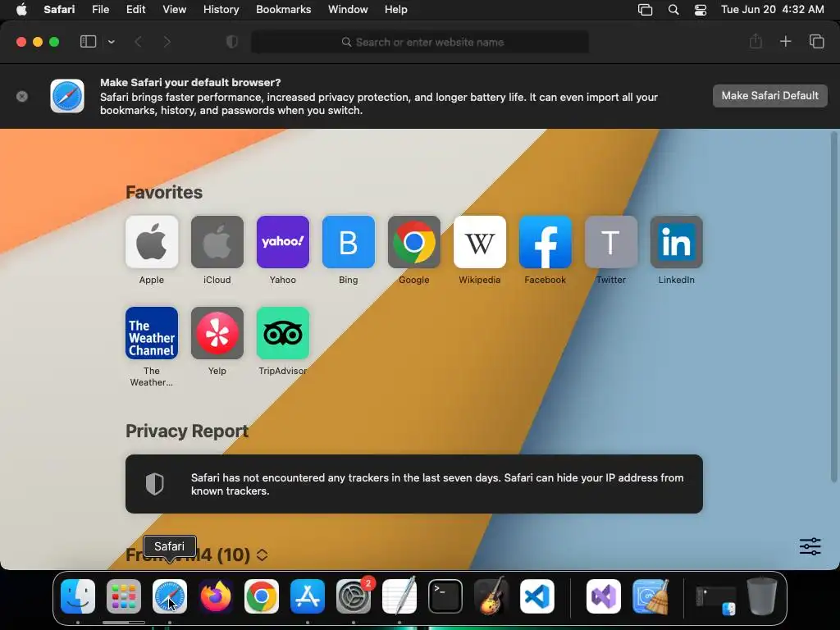Show the tab overview

point(816,41)
